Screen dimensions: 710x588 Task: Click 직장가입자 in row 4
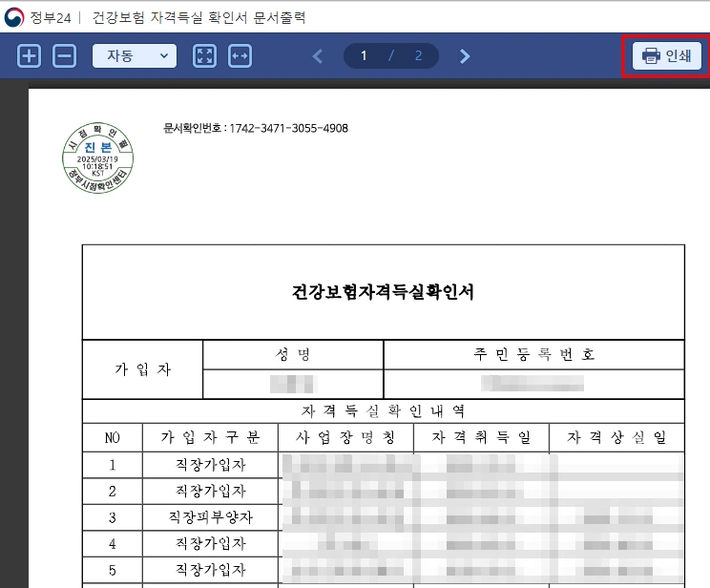(x=211, y=543)
